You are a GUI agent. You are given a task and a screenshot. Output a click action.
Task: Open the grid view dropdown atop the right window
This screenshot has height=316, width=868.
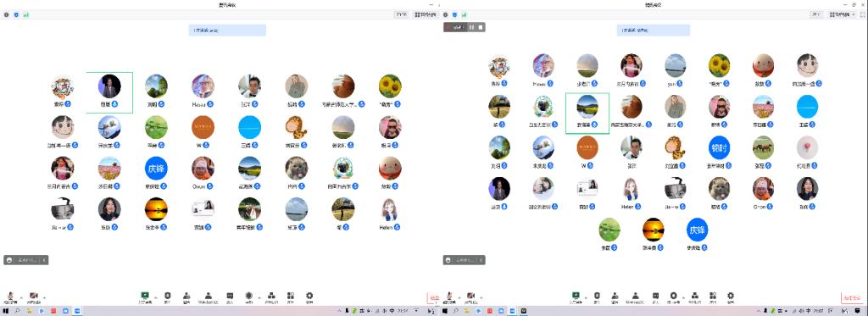(842, 14)
